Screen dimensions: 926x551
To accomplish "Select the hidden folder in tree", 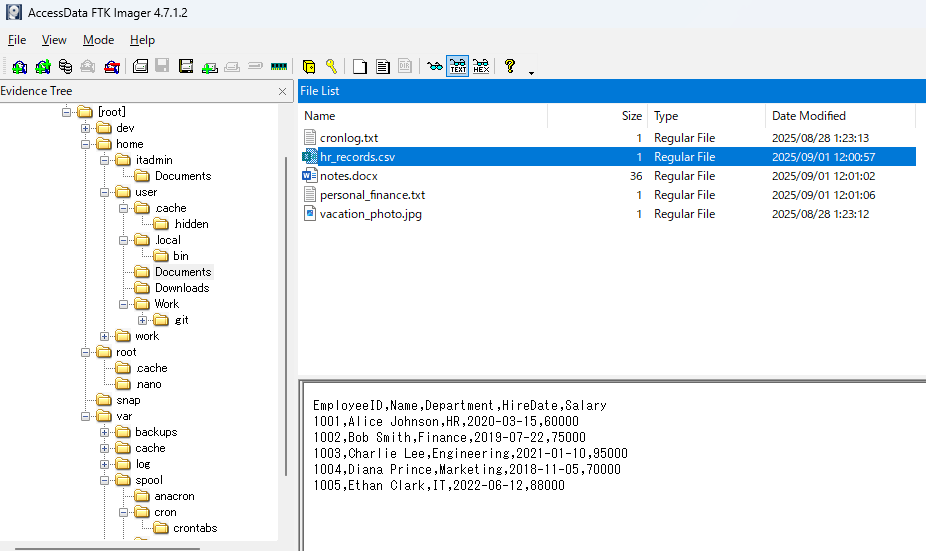I will click(x=191, y=224).
